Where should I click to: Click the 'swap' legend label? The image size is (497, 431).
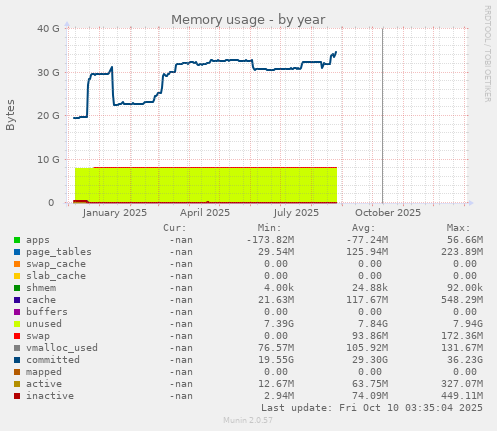pos(38,336)
